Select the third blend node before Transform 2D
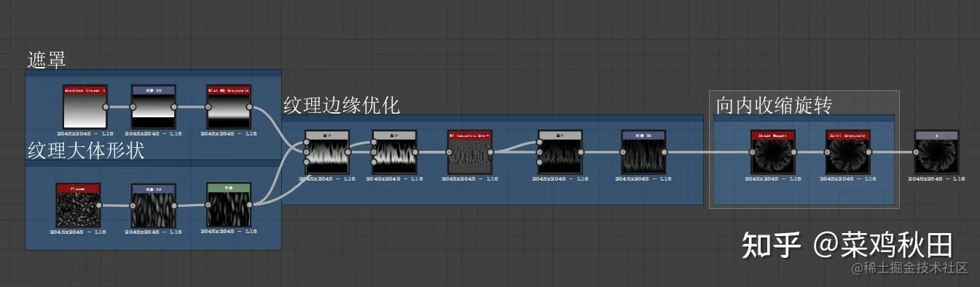Screen dimensions: 980x287 click(x=560, y=152)
